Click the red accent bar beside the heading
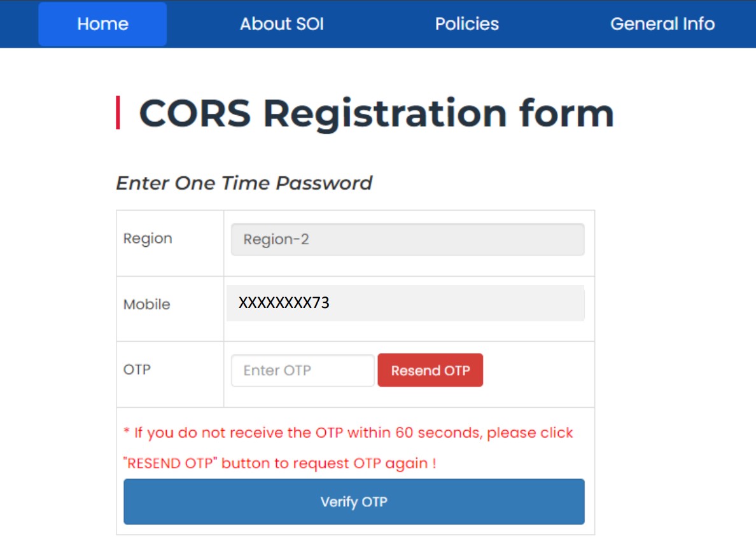 pos(120,113)
